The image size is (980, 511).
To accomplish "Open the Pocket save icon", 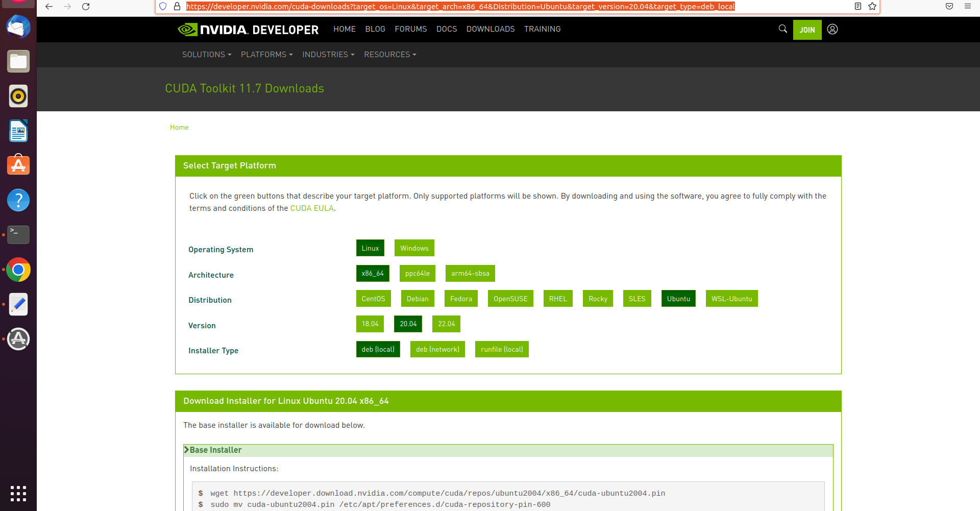I will (949, 7).
